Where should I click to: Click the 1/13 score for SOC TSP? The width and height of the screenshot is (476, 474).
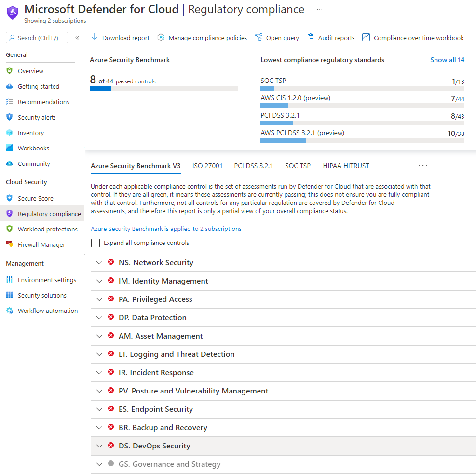458,81
